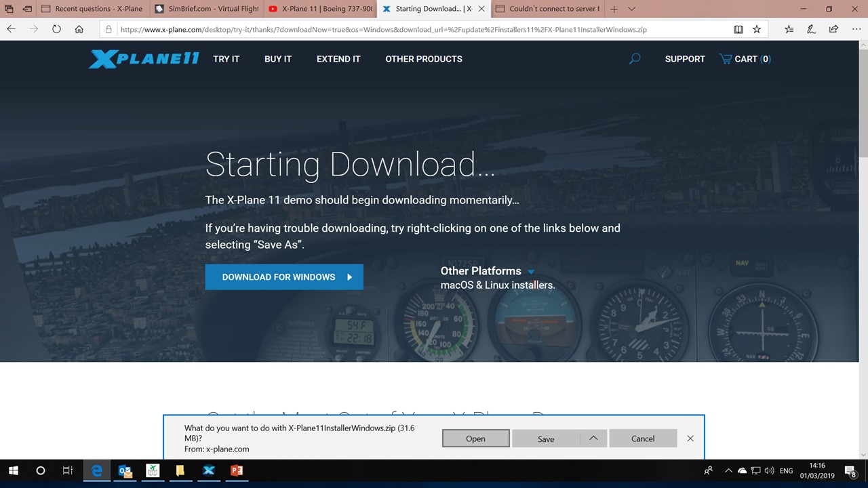Click Download for Windows button

coord(284,277)
